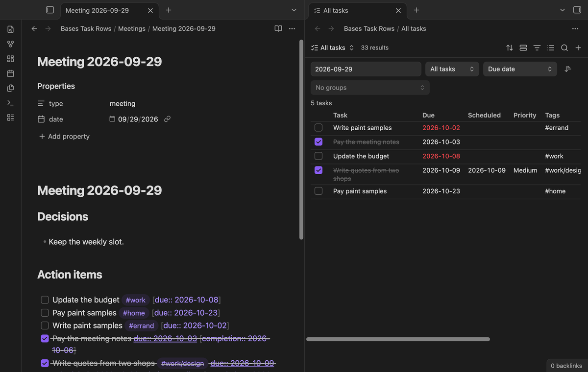Open properties list icon in All tasks toolbar

pos(551,47)
